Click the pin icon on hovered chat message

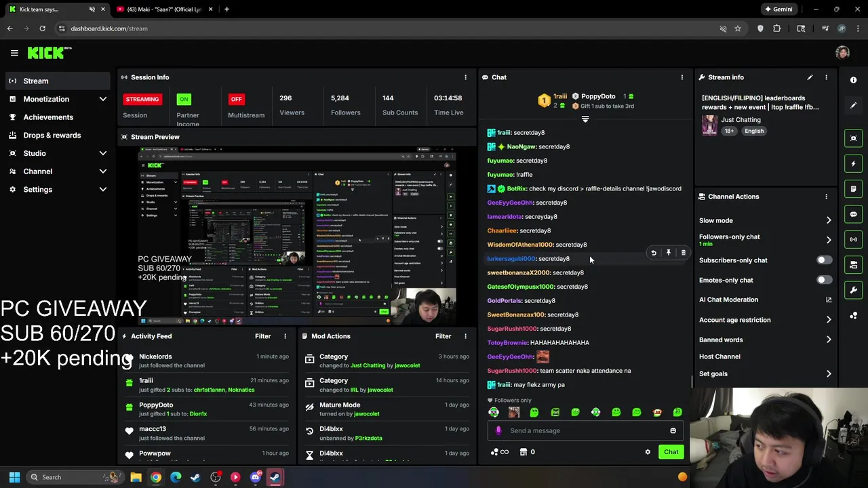point(669,253)
